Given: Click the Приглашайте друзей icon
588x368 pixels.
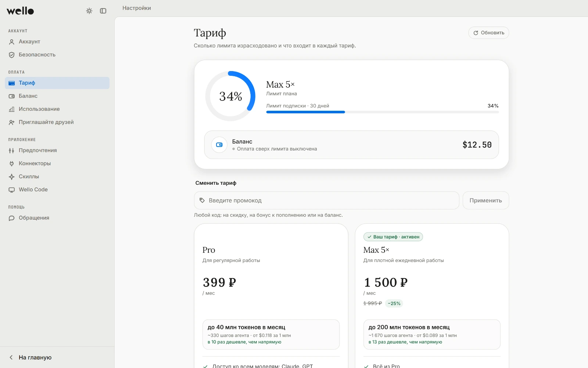Looking at the screenshot, I should (12, 122).
